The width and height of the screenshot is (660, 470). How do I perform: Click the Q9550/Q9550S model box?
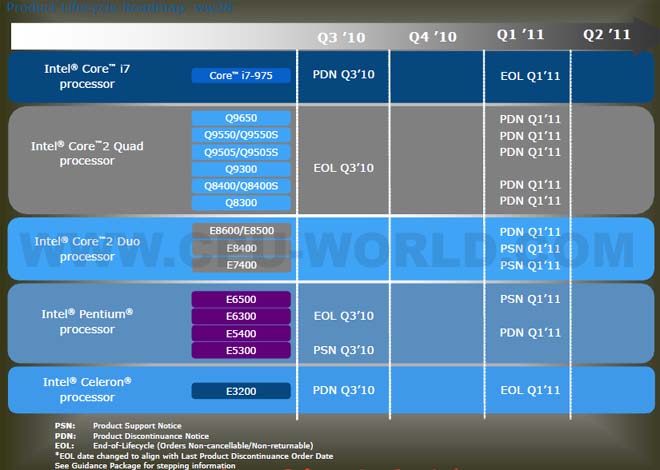click(x=241, y=135)
